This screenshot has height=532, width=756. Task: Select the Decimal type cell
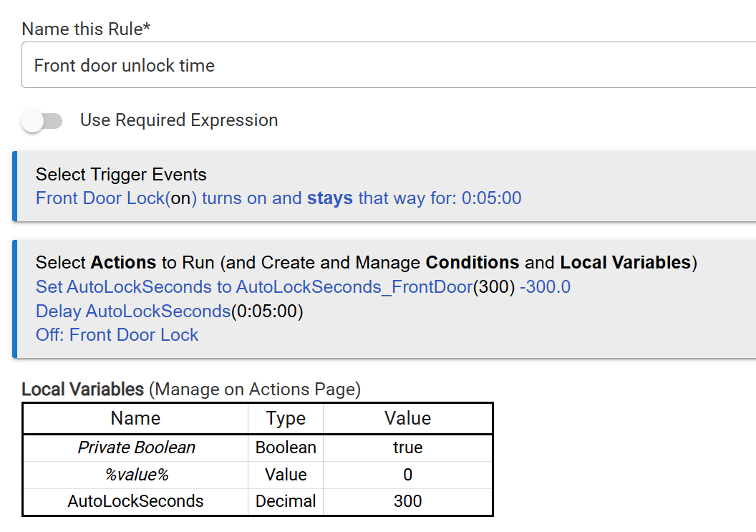(x=286, y=502)
